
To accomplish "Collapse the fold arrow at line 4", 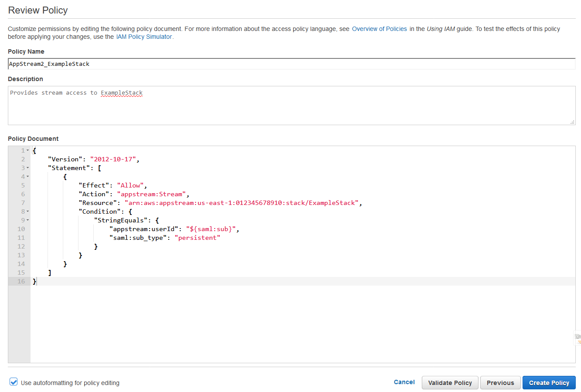I will (28, 177).
